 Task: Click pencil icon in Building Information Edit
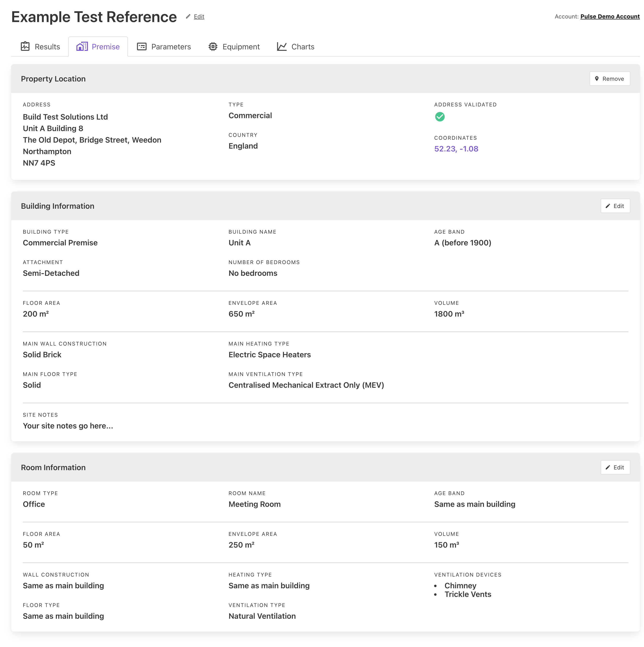point(608,206)
